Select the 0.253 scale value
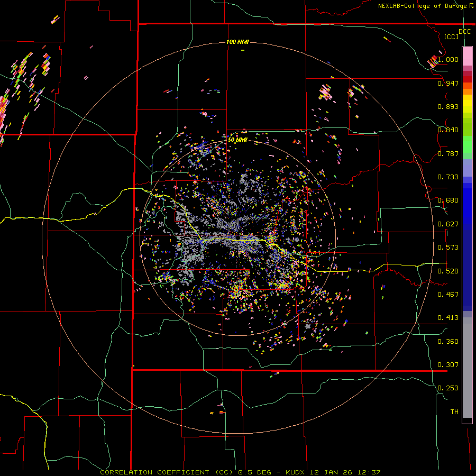476x476 pixels. (448, 388)
